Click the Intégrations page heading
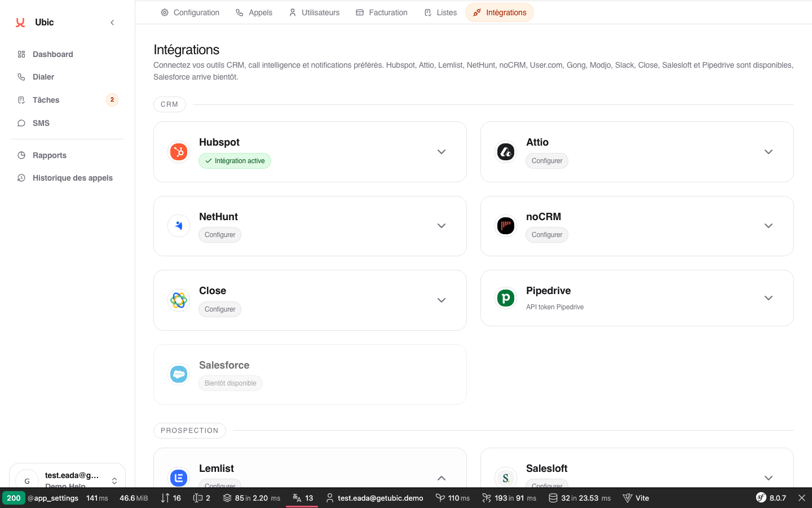Screen dimensions: 812x508 click(187, 50)
